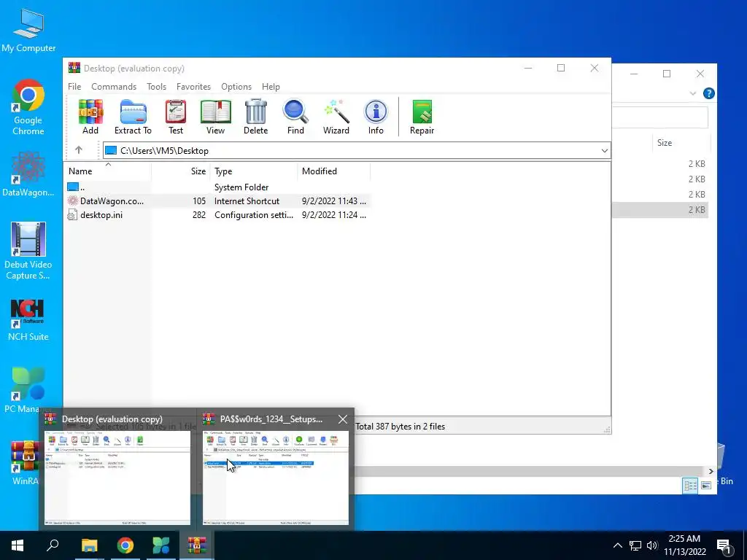
Task: Click the taskbar search magnifier icon
Action: tap(53, 545)
